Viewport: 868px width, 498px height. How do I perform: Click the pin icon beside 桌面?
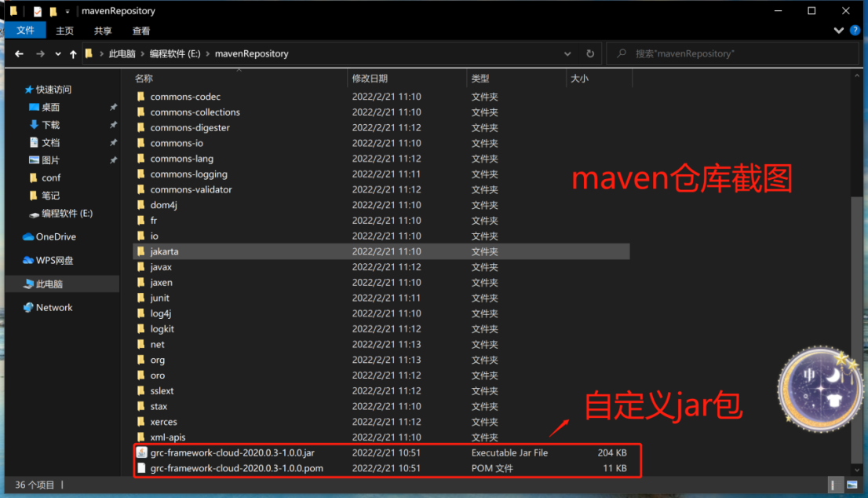pyautogui.click(x=114, y=107)
